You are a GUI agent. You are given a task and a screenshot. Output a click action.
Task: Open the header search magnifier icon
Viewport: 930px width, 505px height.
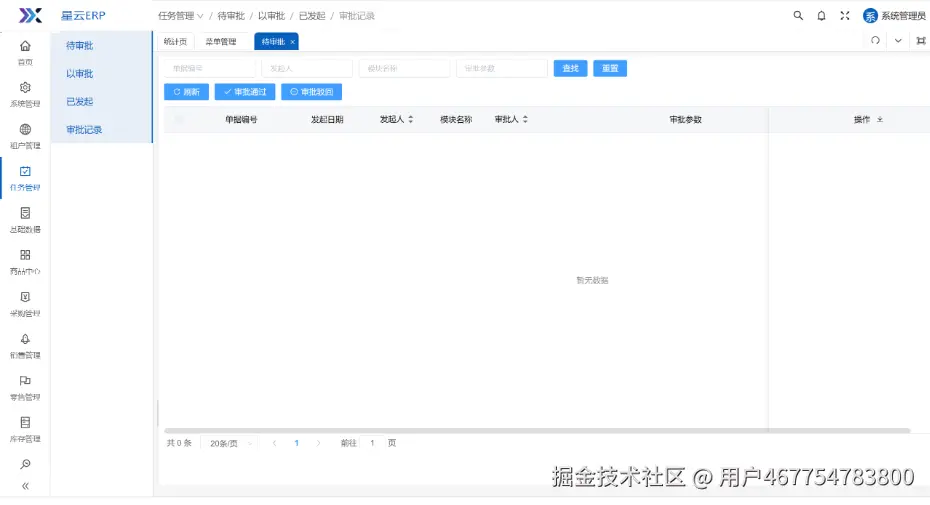(798, 16)
